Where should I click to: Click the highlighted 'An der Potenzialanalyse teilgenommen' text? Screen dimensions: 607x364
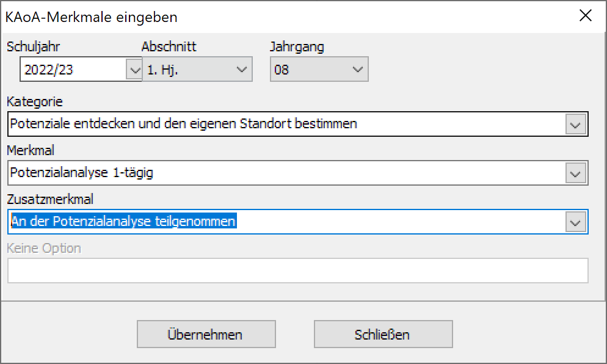point(123,221)
